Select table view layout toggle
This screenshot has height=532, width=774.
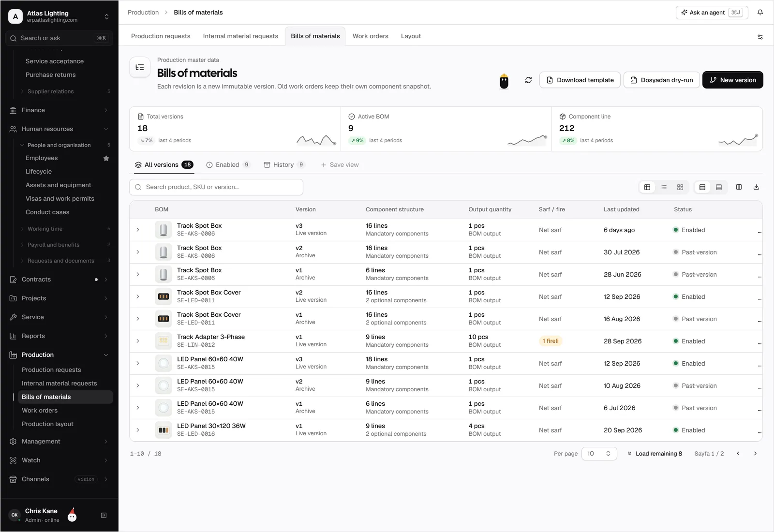(647, 187)
